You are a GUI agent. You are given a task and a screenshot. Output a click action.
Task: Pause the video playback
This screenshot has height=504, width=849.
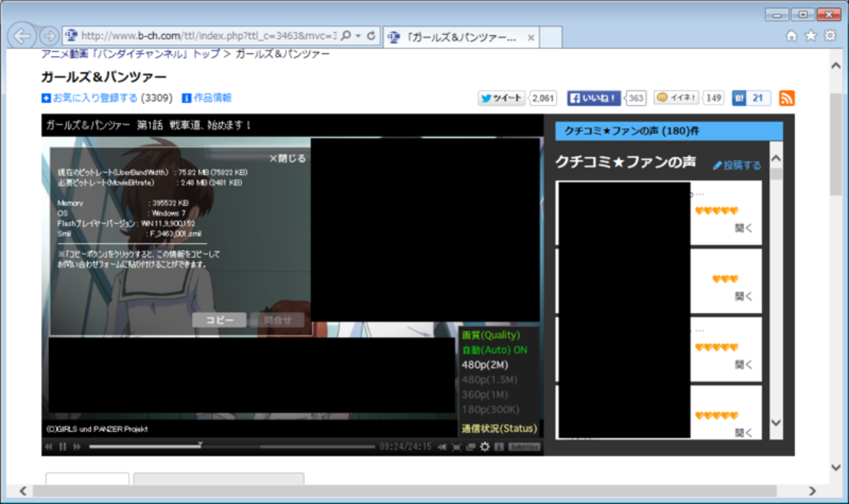[x=63, y=447]
